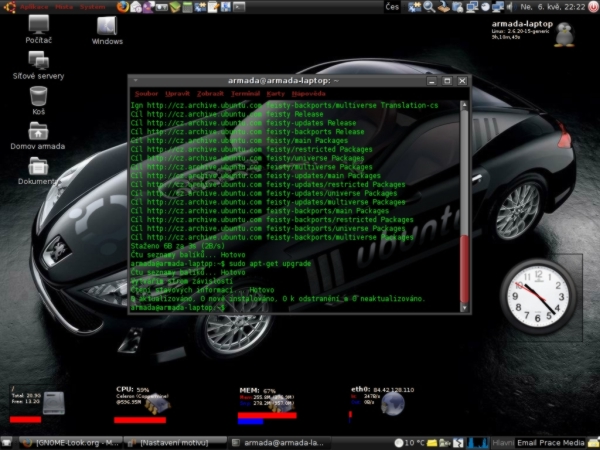Switch to the Prace workspace

(548, 443)
